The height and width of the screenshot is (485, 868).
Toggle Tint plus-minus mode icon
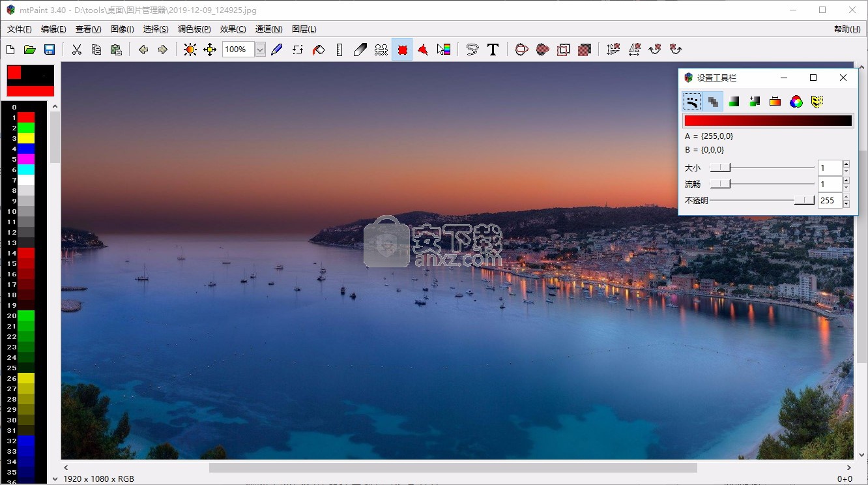pyautogui.click(x=755, y=101)
